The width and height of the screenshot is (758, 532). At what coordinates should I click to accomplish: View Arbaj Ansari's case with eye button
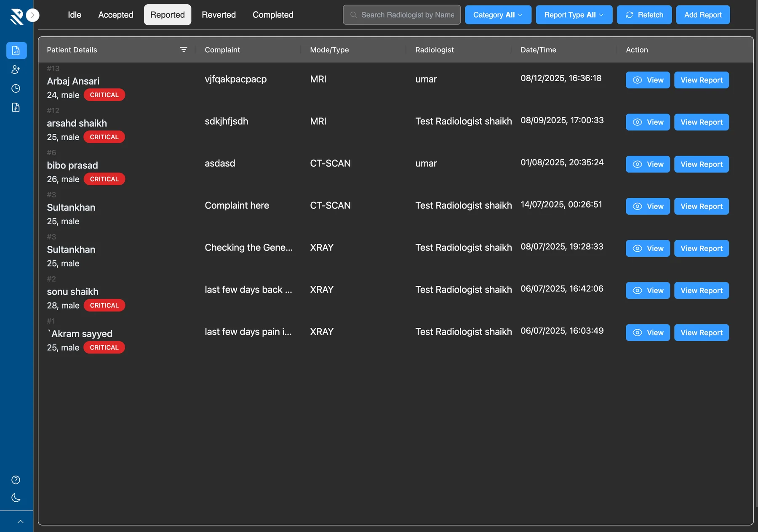[648, 80]
